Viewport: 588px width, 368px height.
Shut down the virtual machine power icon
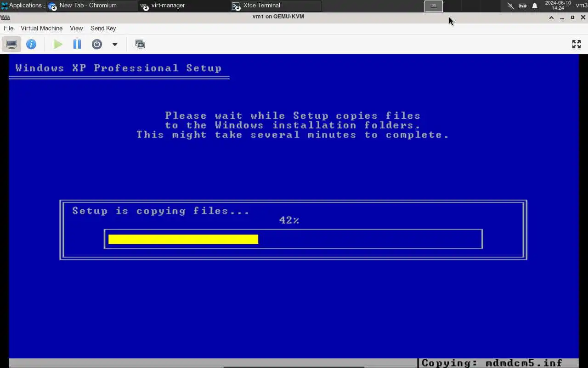tap(96, 44)
